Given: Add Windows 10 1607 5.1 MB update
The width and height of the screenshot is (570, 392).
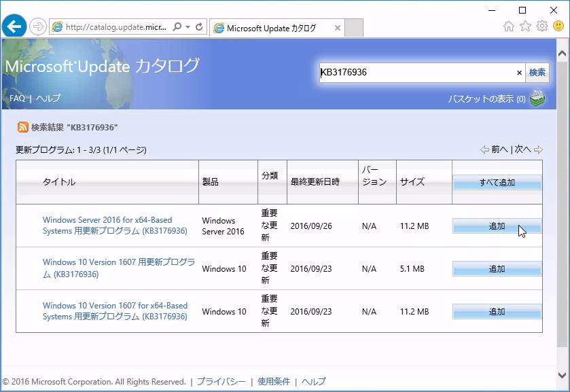Looking at the screenshot, I should 497,269.
